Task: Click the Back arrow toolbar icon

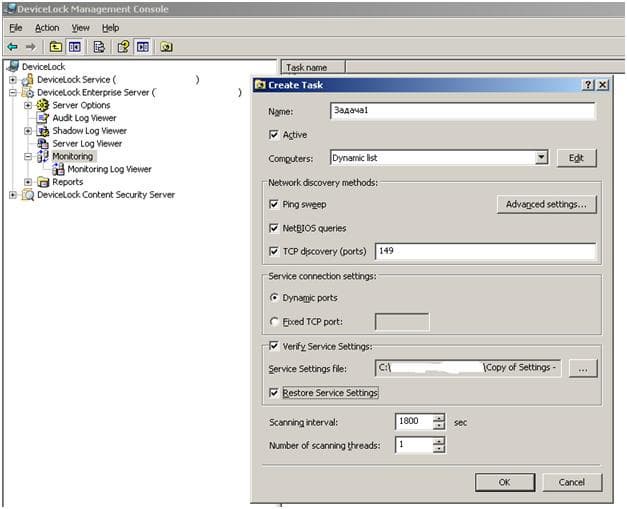Action: 13,47
